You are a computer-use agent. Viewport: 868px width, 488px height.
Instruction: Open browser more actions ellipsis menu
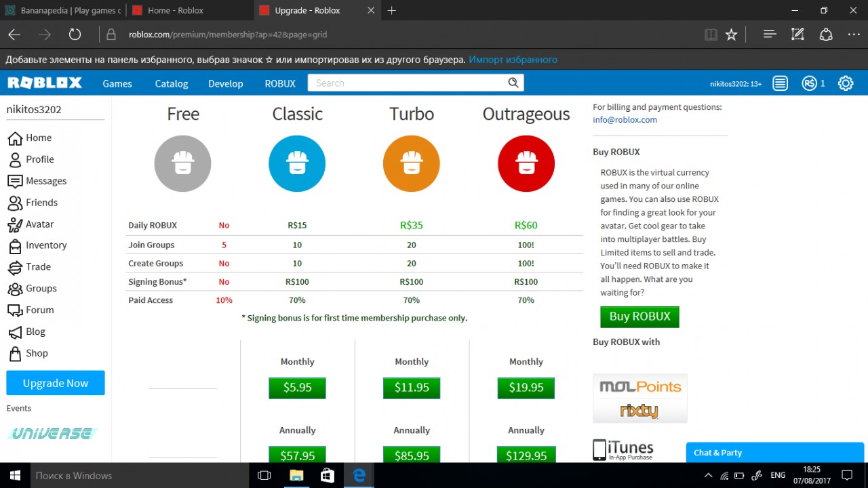click(854, 35)
